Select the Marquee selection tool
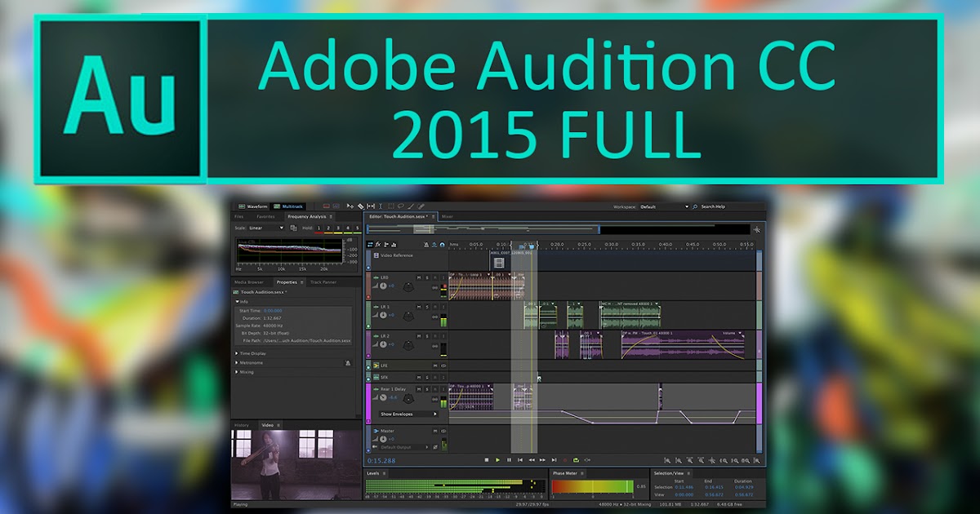 pyautogui.click(x=390, y=206)
